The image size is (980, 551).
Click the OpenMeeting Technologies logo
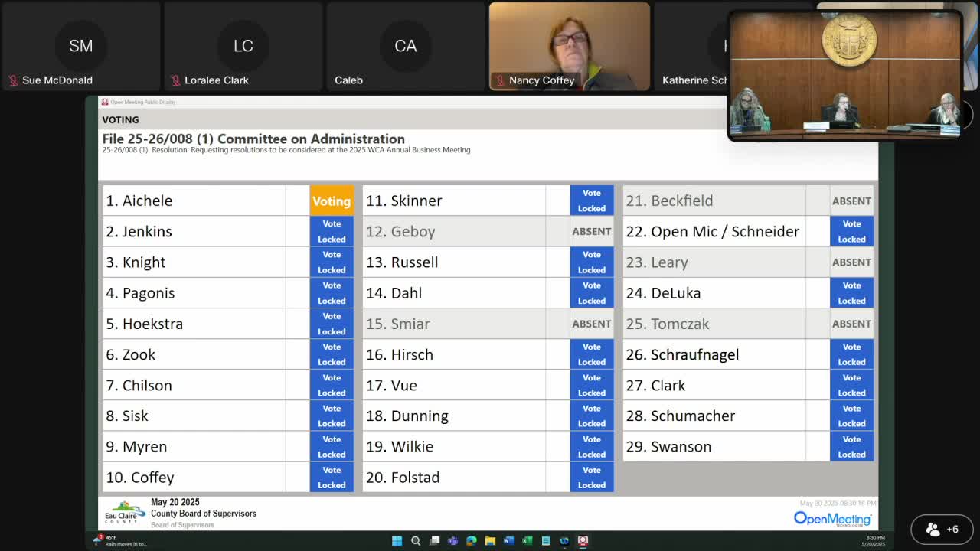click(x=832, y=519)
